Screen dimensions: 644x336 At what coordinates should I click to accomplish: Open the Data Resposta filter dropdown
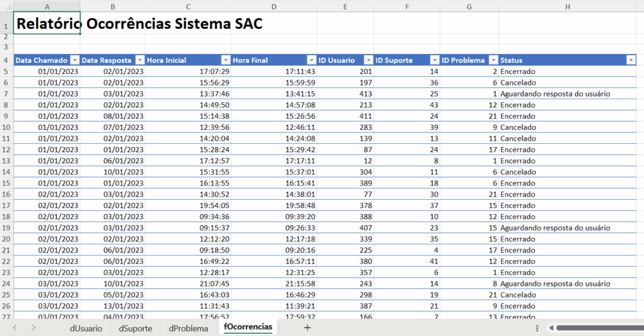pyautogui.click(x=140, y=60)
